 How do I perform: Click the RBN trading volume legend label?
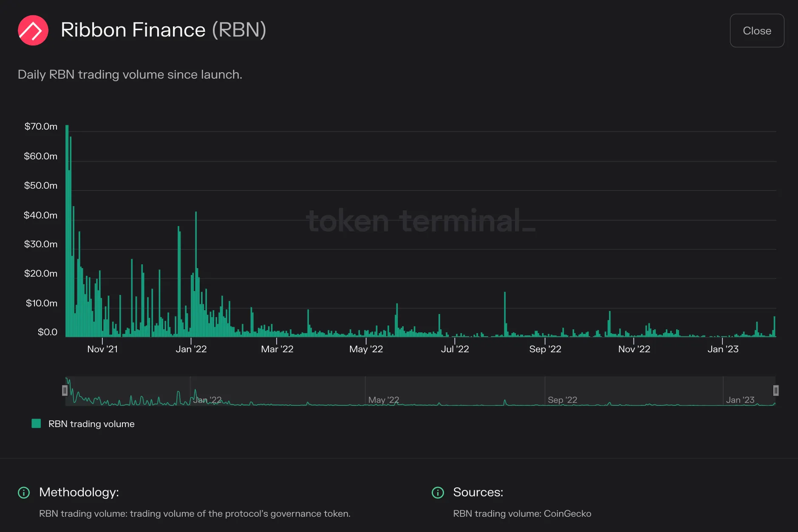coord(91,424)
